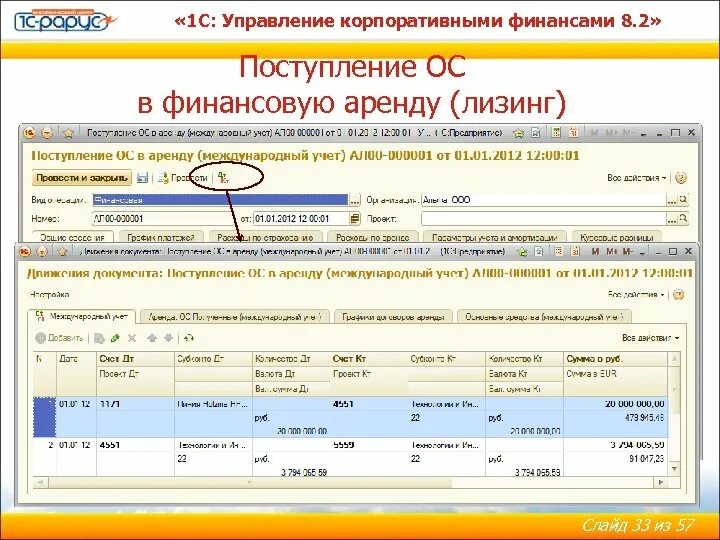Open the table's 'Все действия' menu
This screenshot has height=540, width=720.
[x=650, y=338]
